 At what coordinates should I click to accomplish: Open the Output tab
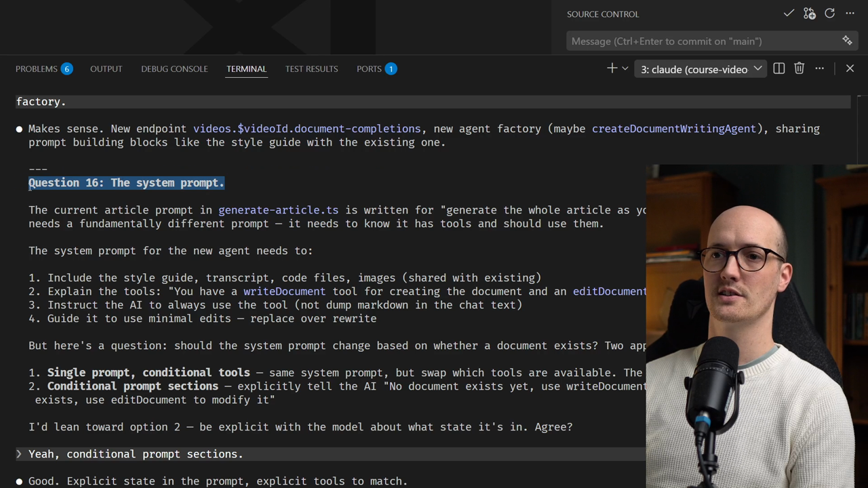point(106,68)
